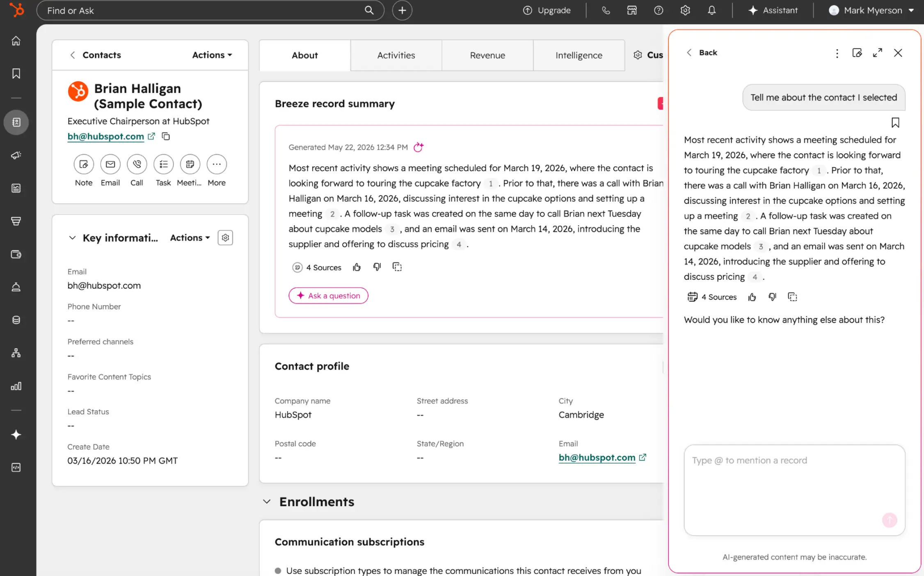
Task: Click the Ask a question button
Action: (328, 296)
